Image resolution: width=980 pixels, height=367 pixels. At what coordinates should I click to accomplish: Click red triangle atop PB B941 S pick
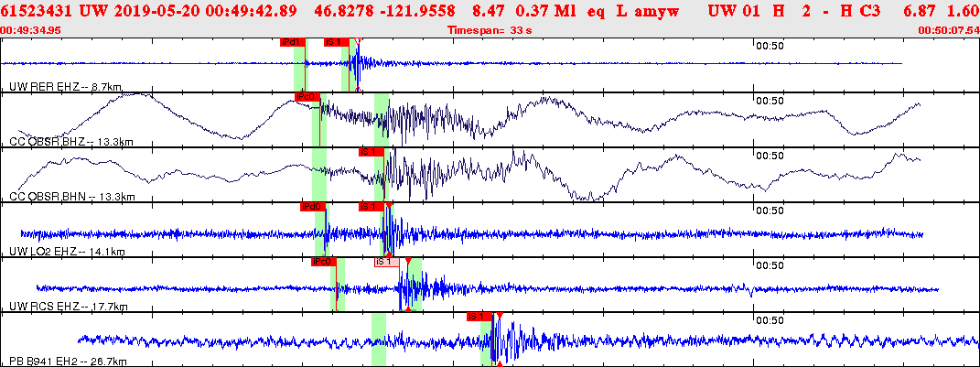[500, 315]
